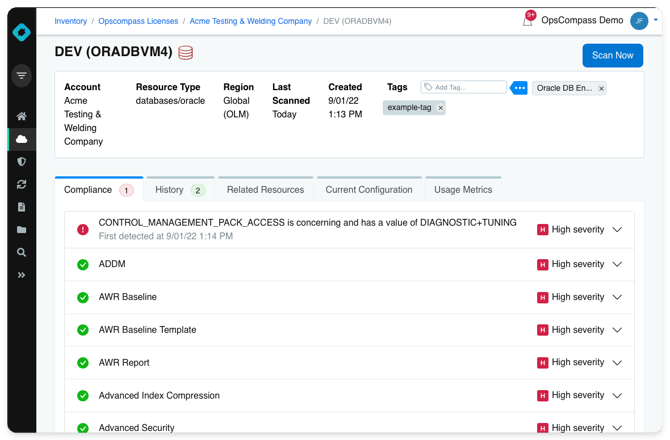This screenshot has width=670, height=440.
Task: Click H severity badge on ADDM row
Action: click(542, 264)
